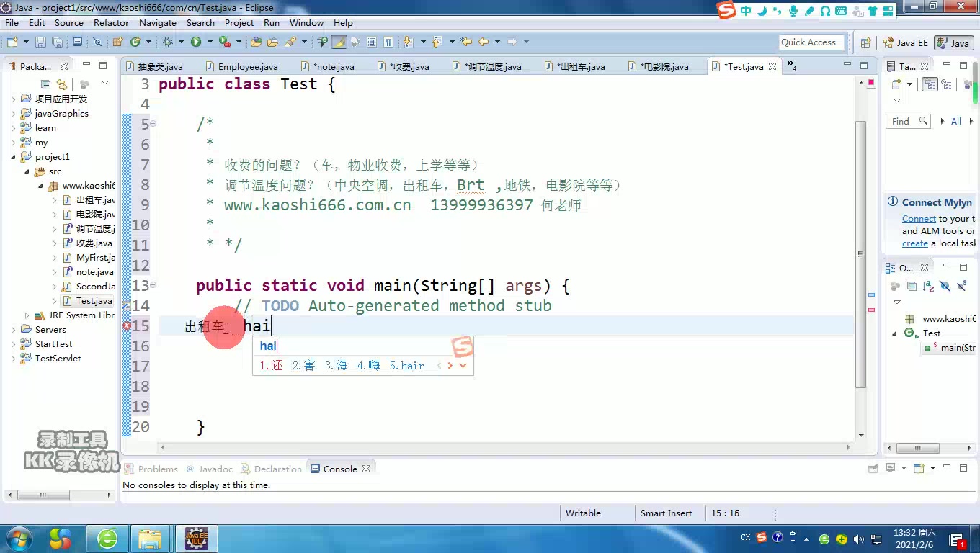Viewport: 980px width, 553px height.
Task: Click New Task icon in Task List
Action: [896, 84]
